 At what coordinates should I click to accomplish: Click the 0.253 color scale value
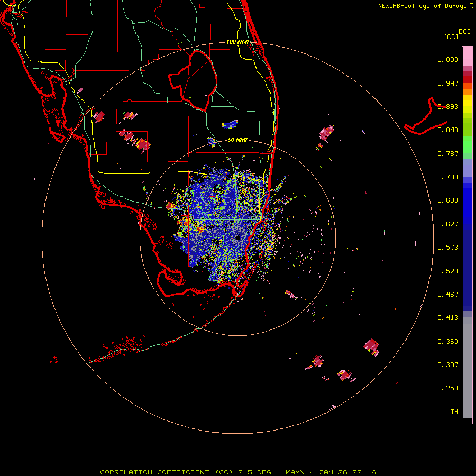click(448, 388)
